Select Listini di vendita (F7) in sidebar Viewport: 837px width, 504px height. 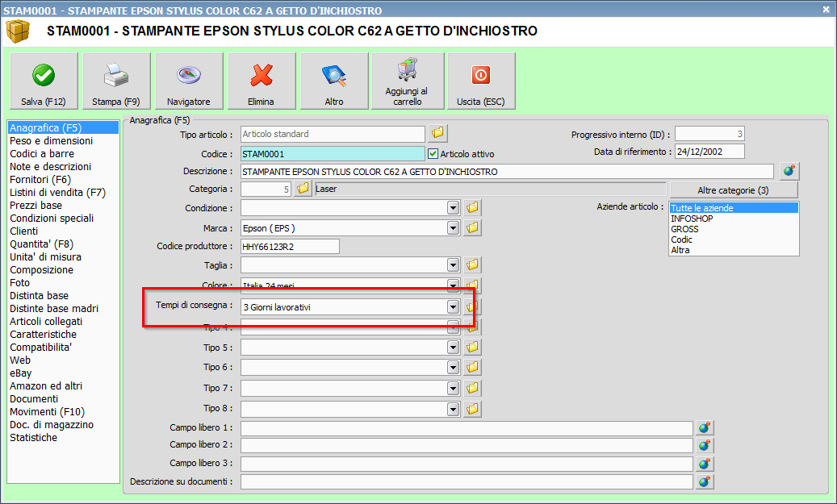57,193
